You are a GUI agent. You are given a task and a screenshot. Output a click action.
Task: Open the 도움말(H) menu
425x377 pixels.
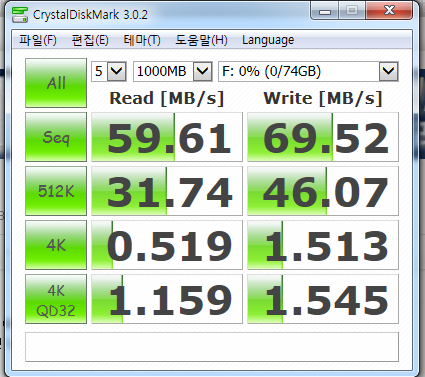(x=201, y=40)
